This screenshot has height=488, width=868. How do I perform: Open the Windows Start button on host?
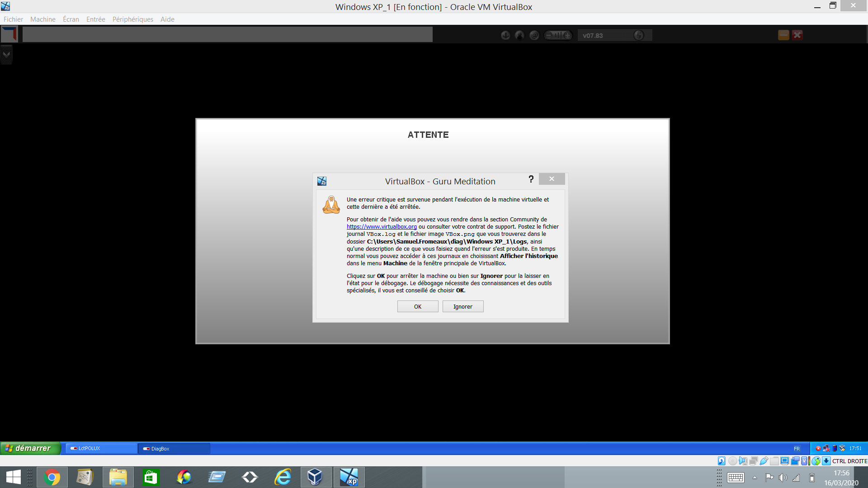pyautogui.click(x=14, y=477)
